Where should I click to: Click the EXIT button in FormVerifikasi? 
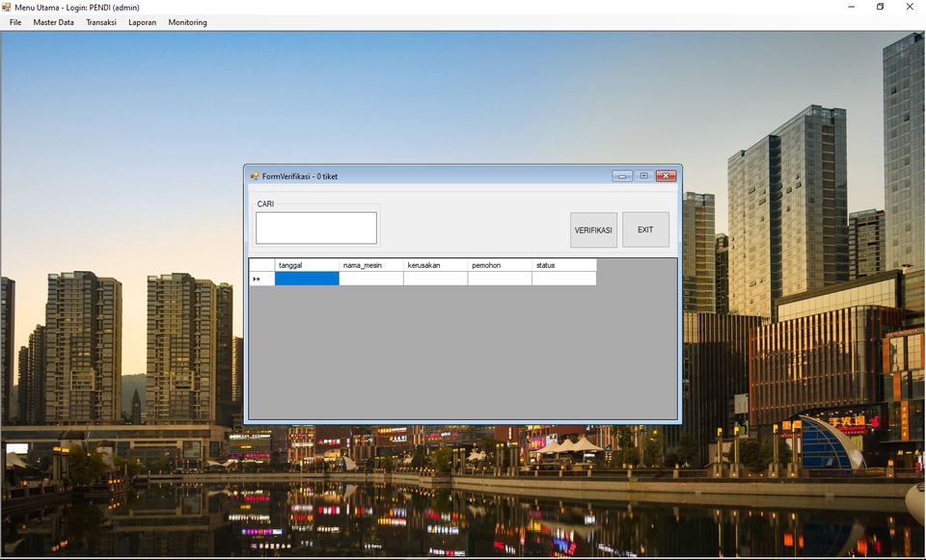coord(645,229)
